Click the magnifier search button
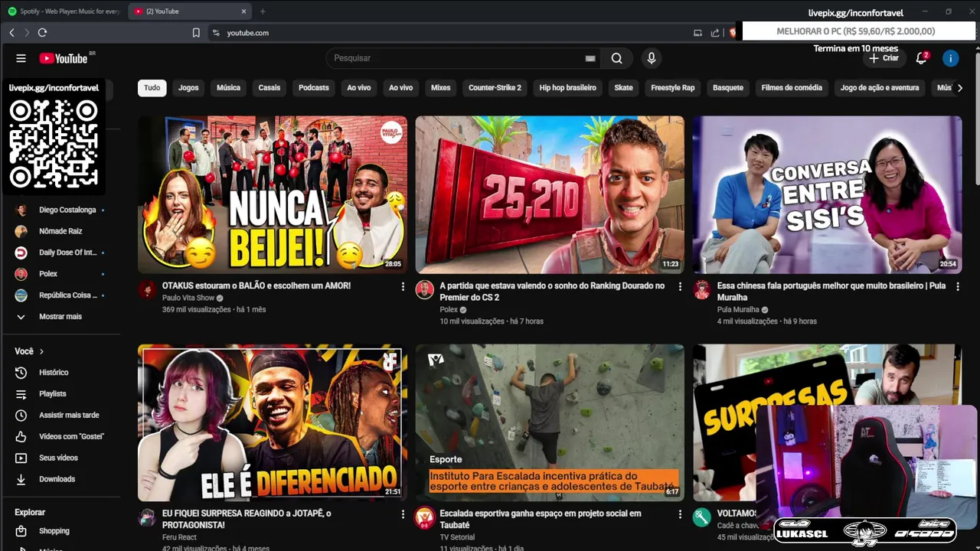This screenshot has width=980, height=551. [616, 58]
